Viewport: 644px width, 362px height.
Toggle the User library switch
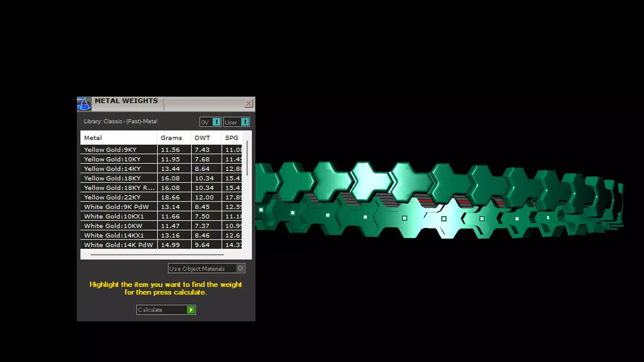pos(245,122)
